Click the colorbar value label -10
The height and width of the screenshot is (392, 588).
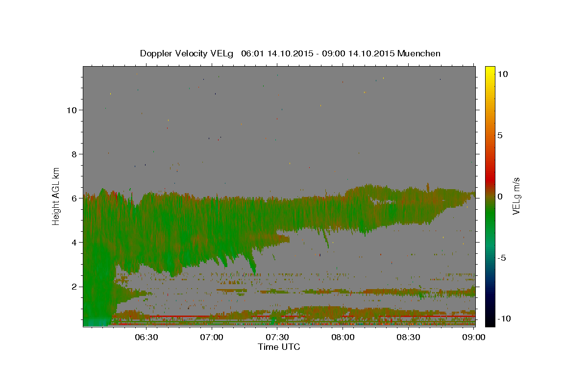pyautogui.click(x=503, y=318)
